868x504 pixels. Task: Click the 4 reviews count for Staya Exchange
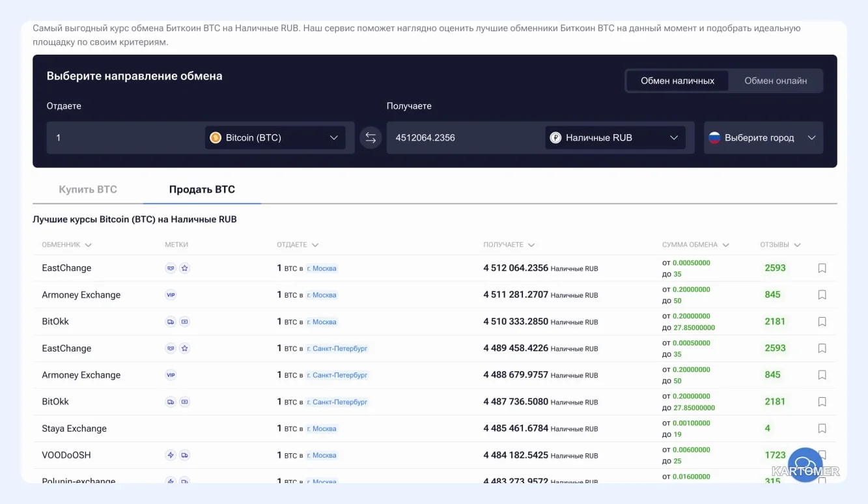(767, 428)
